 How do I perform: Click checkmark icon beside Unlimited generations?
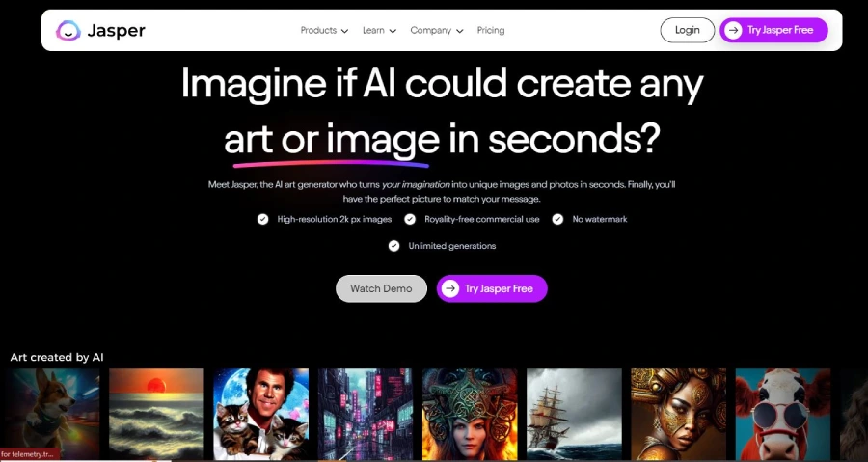tap(393, 246)
